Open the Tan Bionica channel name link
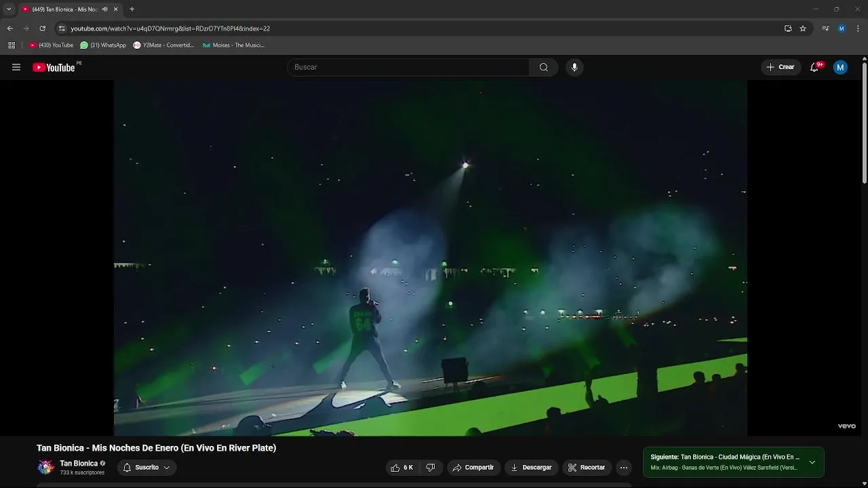 point(79,464)
